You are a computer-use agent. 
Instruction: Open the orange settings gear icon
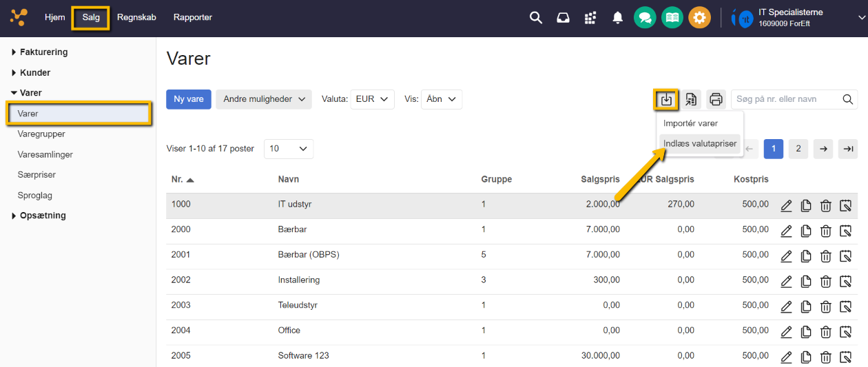pos(699,18)
